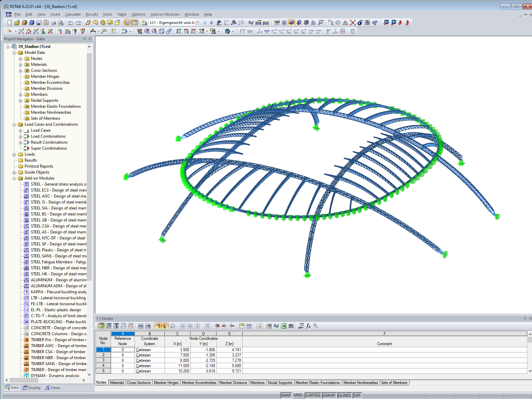Switch to the Nodal Supports table tab
532x399 pixels.
coord(280,383)
